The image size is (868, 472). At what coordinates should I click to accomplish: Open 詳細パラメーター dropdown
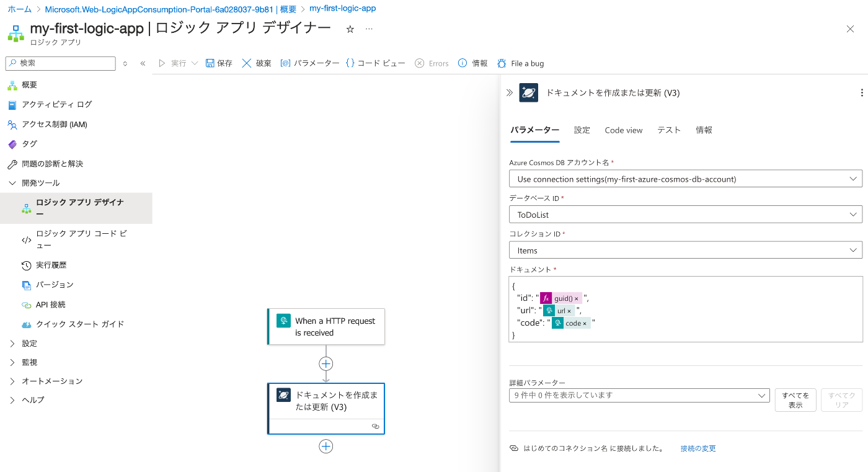point(639,396)
